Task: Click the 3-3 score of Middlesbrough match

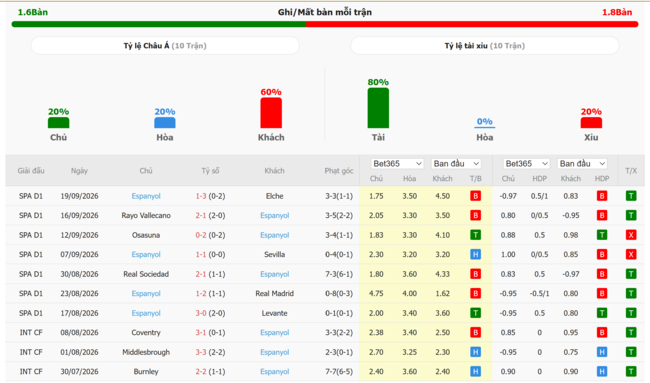Action: 201,352
